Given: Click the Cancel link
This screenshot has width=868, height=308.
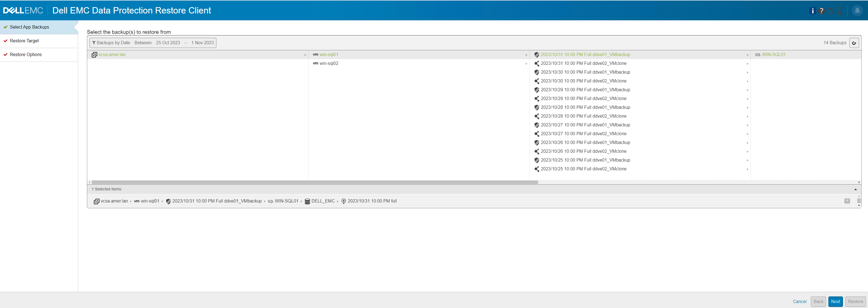Looking at the screenshot, I should click(x=799, y=301).
